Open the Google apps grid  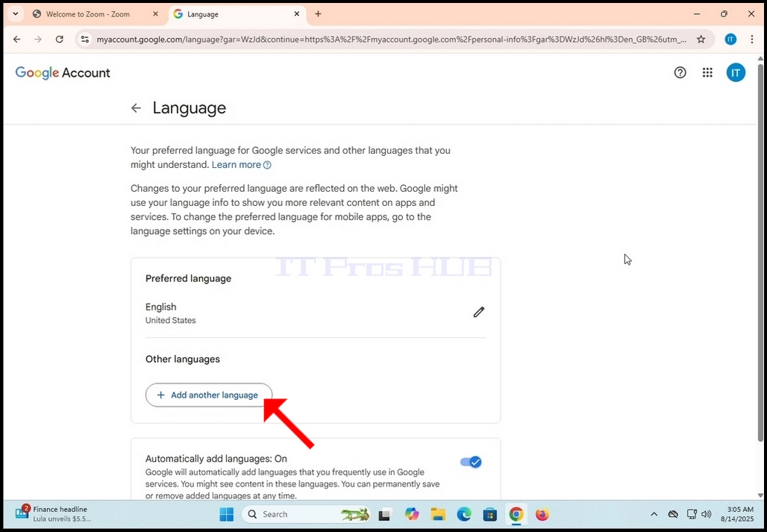pos(707,73)
